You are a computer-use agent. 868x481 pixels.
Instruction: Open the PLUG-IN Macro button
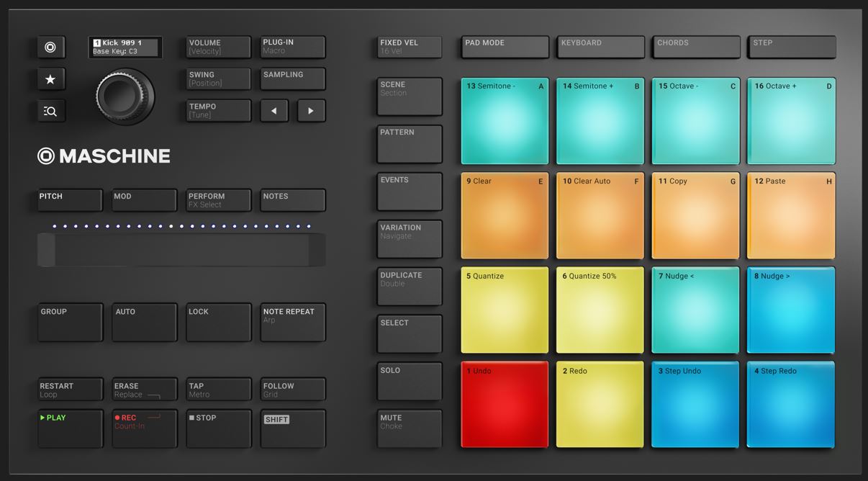(293, 48)
